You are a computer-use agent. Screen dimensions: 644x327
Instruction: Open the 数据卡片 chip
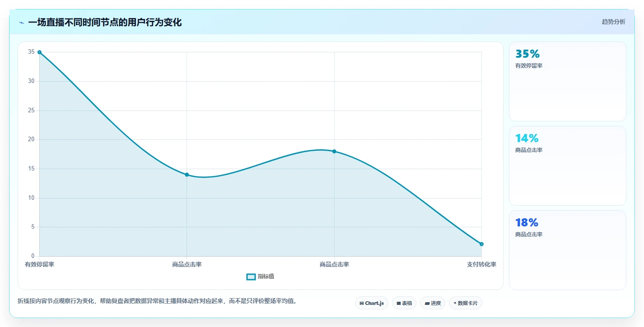tap(466, 303)
